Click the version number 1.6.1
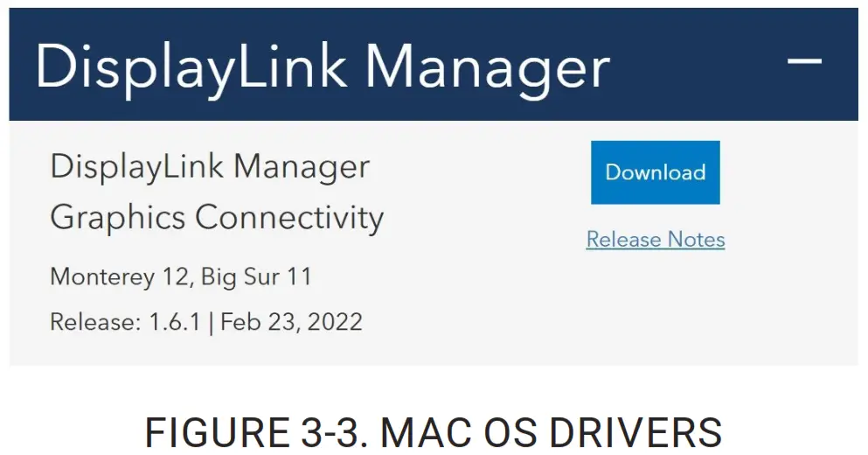The image size is (868, 455). click(174, 322)
